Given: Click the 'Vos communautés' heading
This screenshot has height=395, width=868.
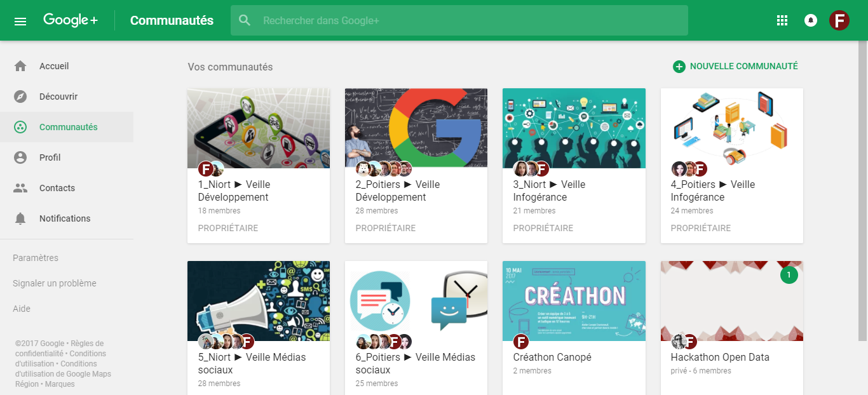Looking at the screenshot, I should (230, 67).
